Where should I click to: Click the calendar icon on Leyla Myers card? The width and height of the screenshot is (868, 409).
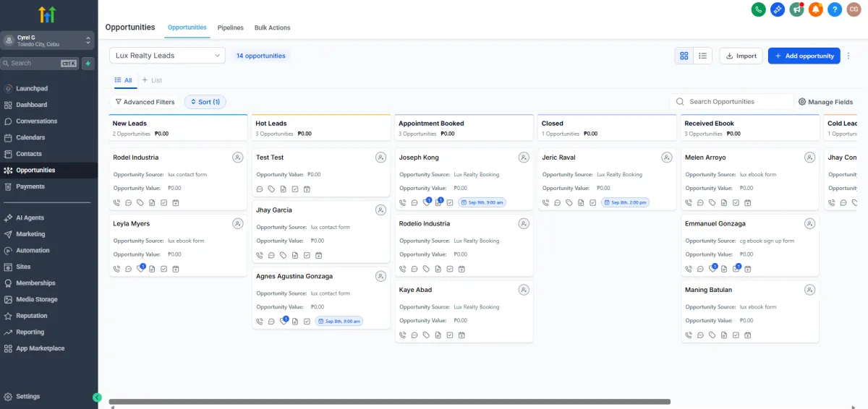(176, 269)
